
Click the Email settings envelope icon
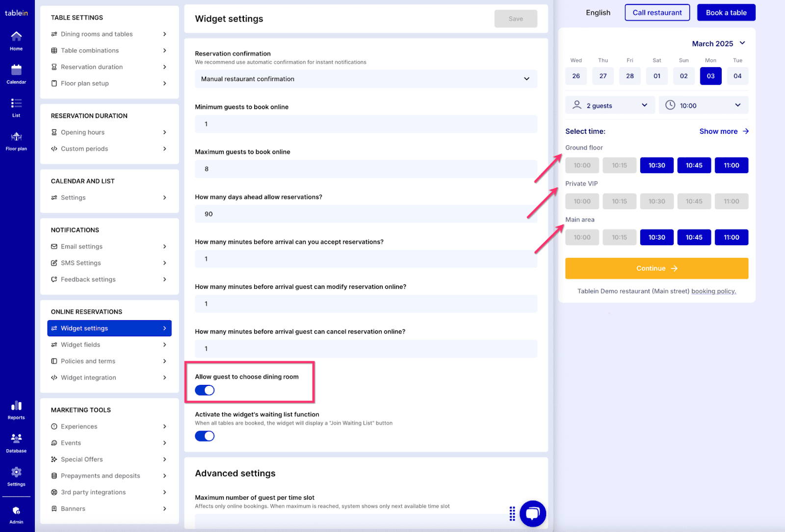click(54, 247)
